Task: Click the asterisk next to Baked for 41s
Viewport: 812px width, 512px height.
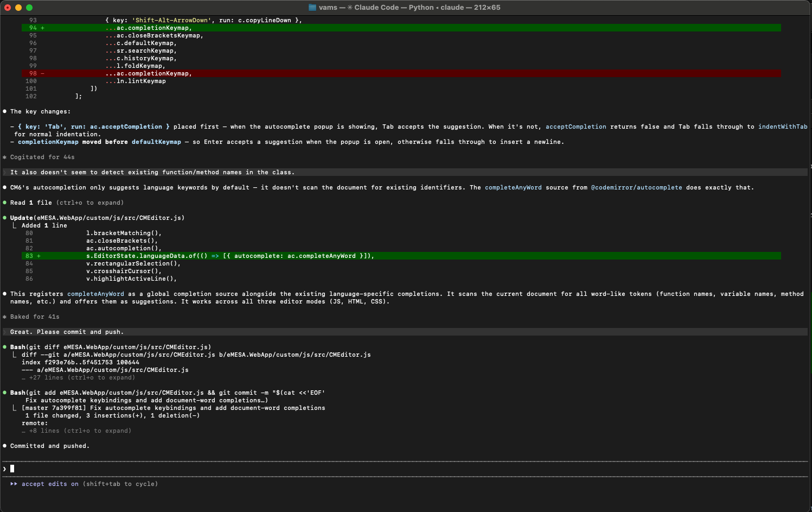Action: click(5, 317)
